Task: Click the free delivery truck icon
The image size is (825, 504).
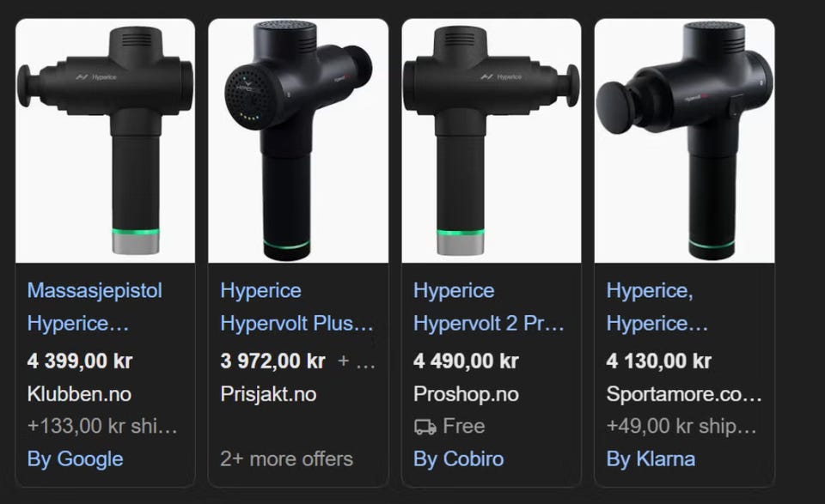Action: click(425, 427)
